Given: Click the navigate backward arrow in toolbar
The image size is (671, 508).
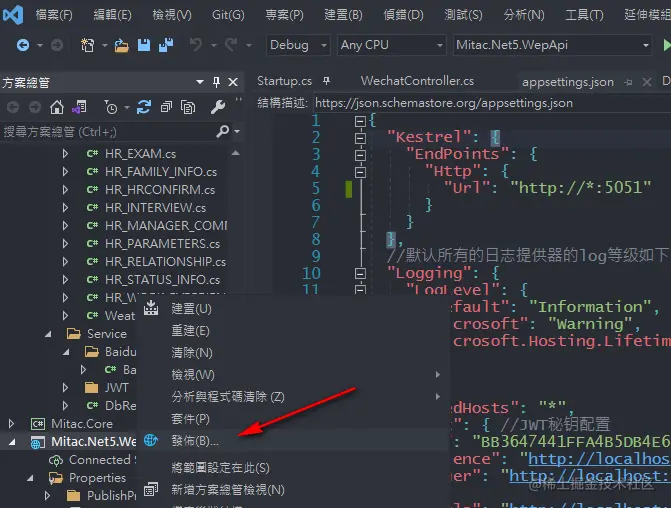Looking at the screenshot, I should coord(23,45).
